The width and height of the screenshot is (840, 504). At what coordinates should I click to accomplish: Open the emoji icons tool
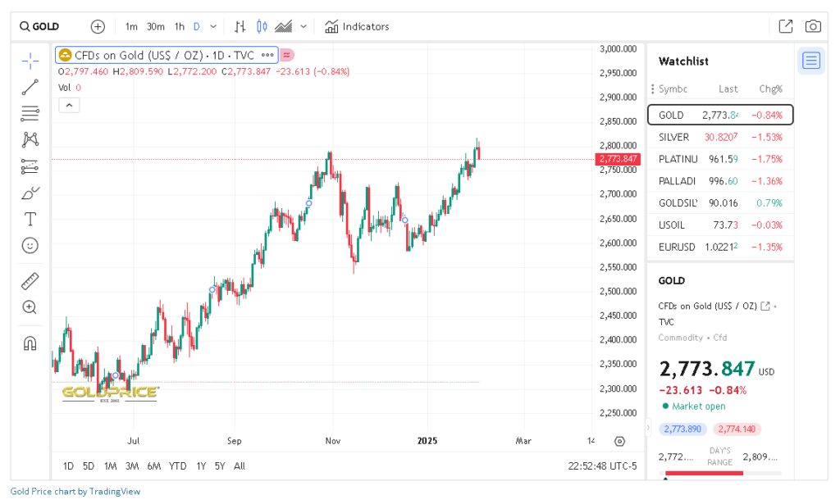click(x=30, y=246)
